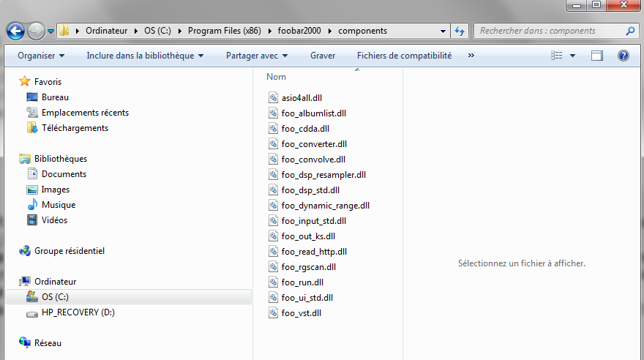Open help with the question mark icon
The image size is (644, 360).
[x=623, y=56]
